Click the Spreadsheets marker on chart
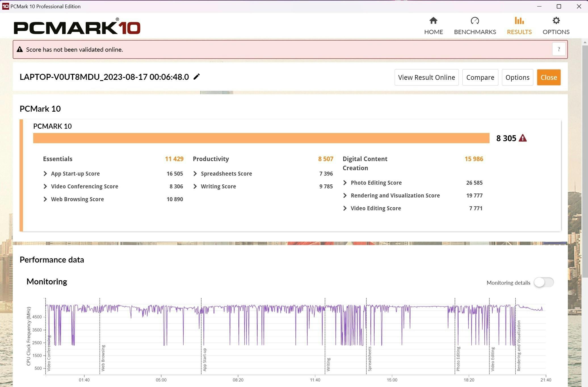 click(369, 359)
